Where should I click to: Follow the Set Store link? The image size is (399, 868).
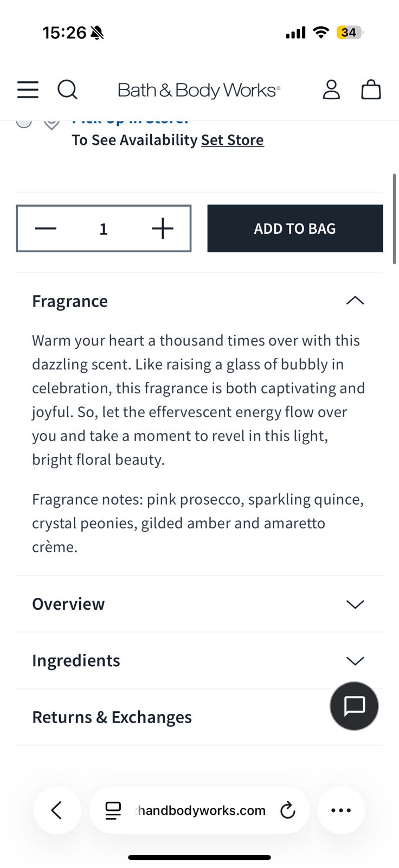click(x=233, y=140)
